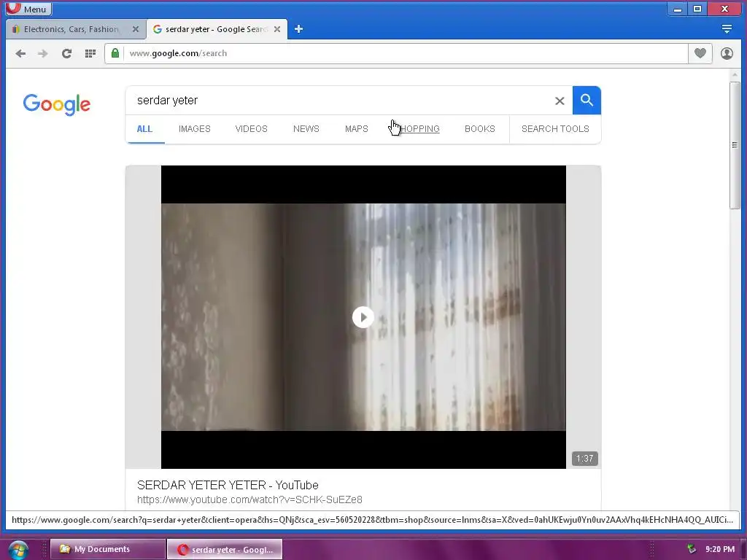The height and width of the screenshot is (560, 747).
Task: Reload the page
Action: [66, 53]
